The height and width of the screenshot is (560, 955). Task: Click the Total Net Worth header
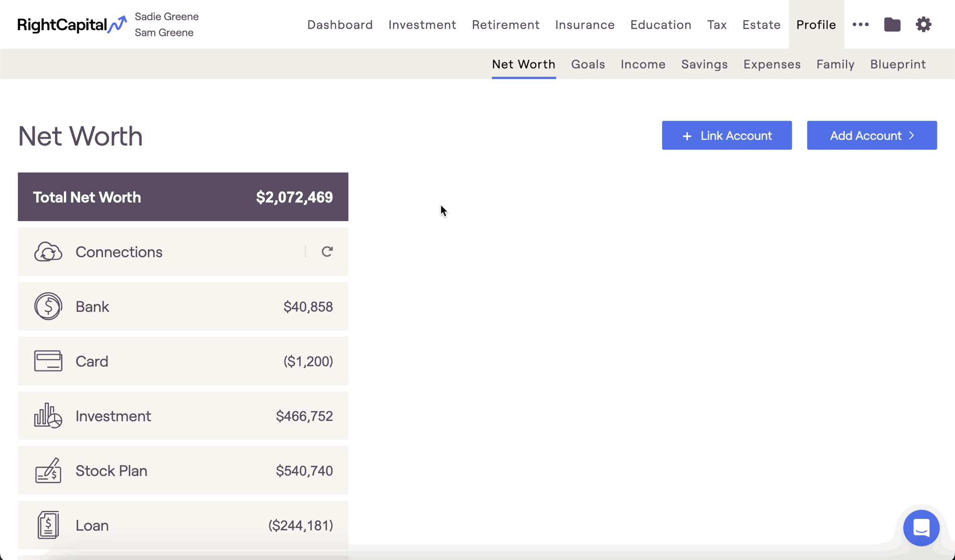[x=183, y=197]
